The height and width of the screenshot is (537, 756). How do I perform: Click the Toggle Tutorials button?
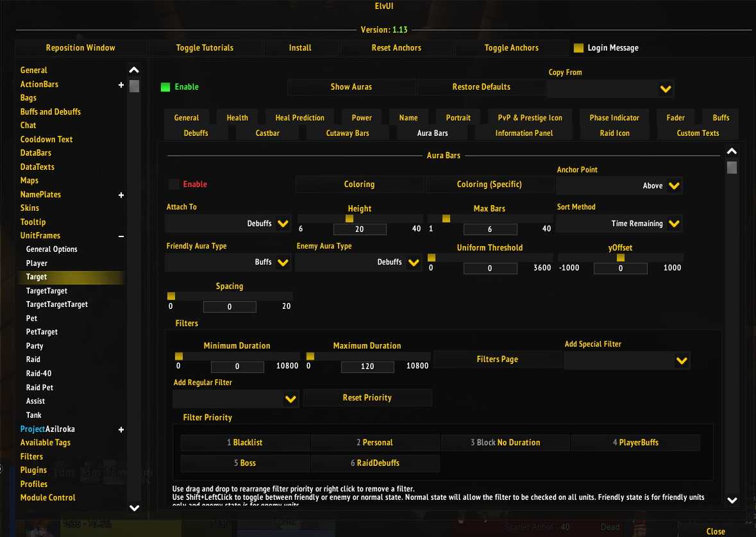point(205,47)
